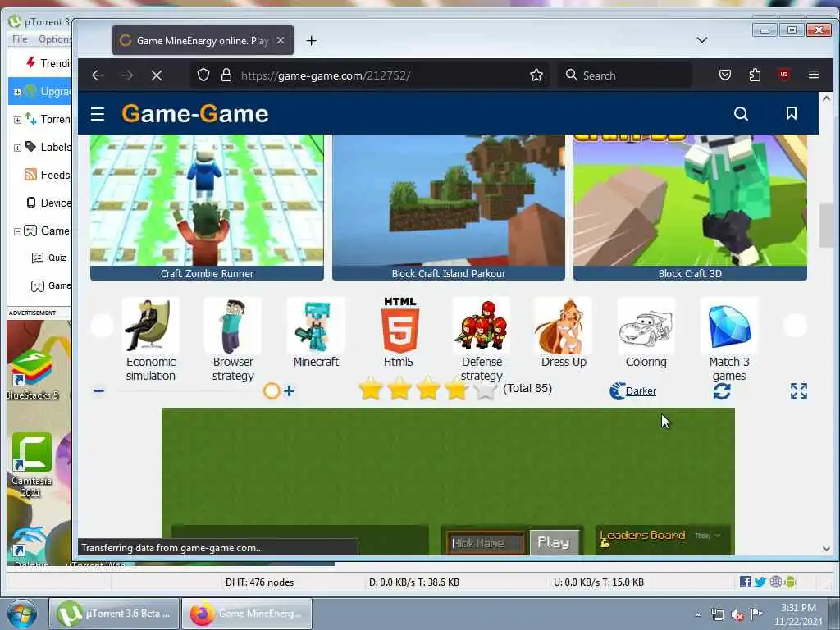Rate the game five stars
This screenshot has height=630, width=840.
tap(486, 389)
